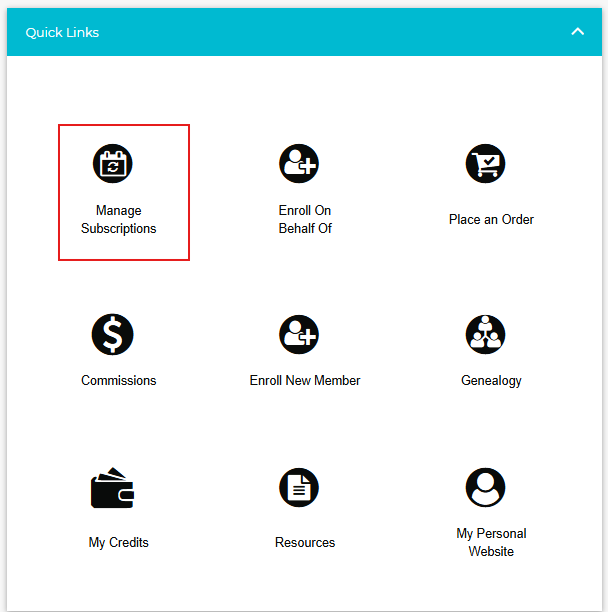
Task: Click the My Personal Website profile icon
Action: point(485,487)
